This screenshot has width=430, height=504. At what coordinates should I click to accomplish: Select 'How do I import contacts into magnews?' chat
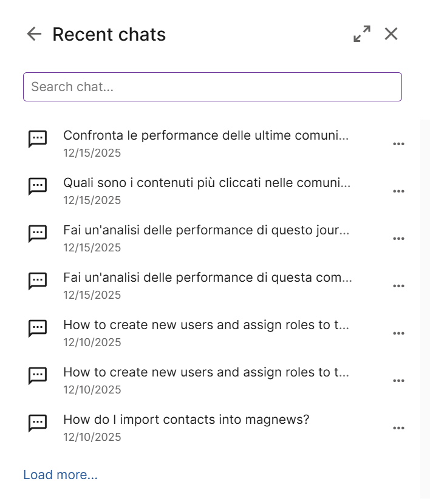click(x=186, y=420)
